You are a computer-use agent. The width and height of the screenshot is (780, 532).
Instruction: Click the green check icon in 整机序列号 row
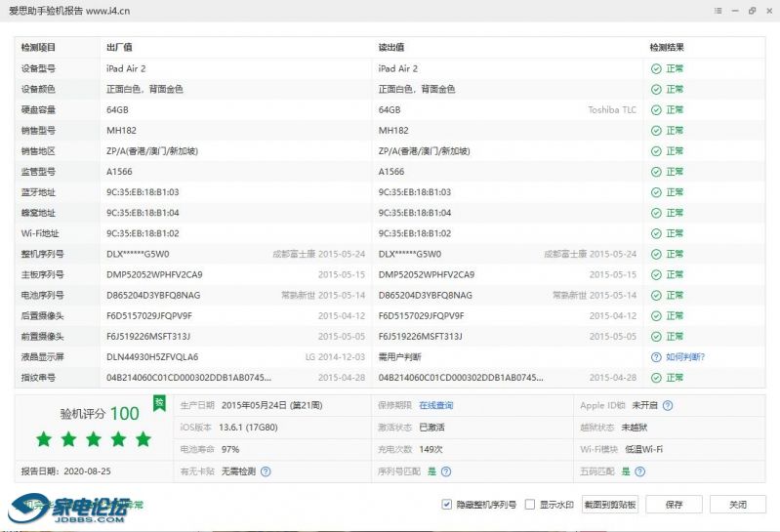coord(656,254)
